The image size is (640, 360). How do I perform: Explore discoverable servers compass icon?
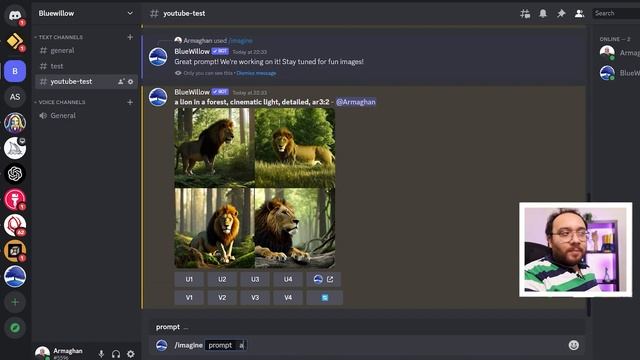15,328
